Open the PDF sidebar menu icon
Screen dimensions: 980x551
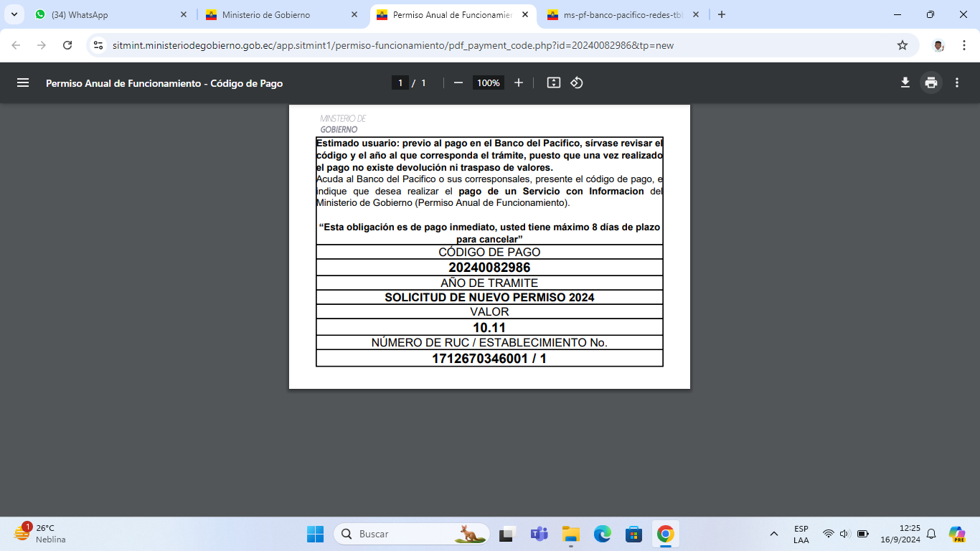tap(23, 83)
